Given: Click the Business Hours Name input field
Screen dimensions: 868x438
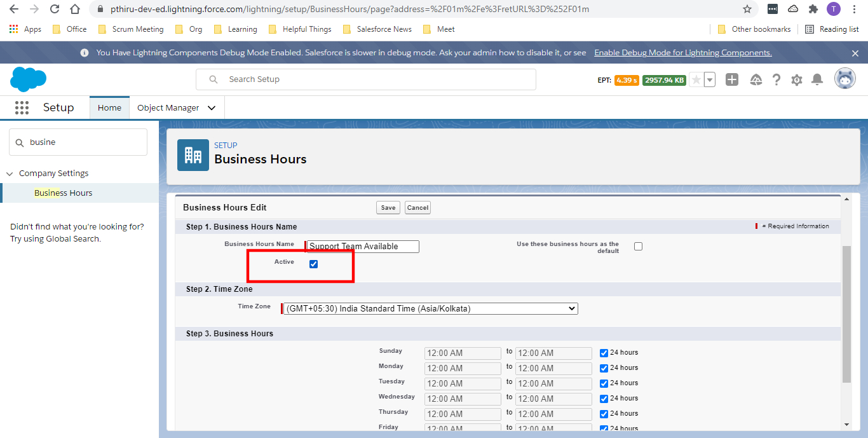Looking at the screenshot, I should 362,246.
